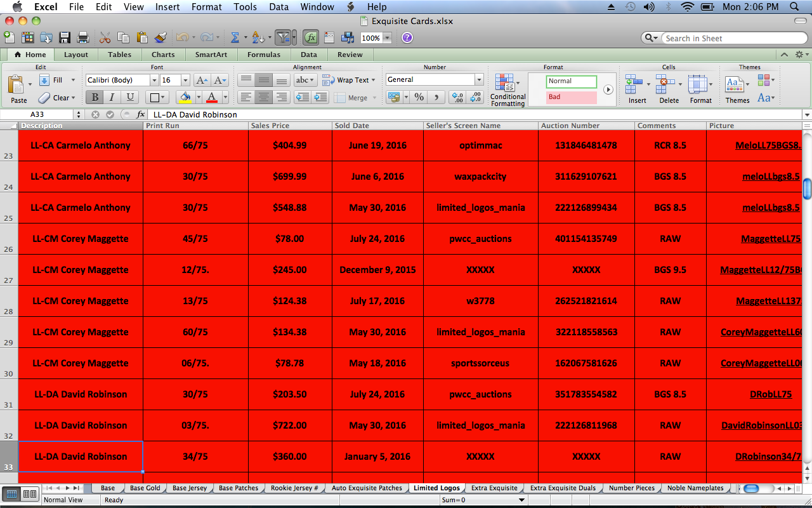Click the Format Painter brush icon

click(x=160, y=38)
